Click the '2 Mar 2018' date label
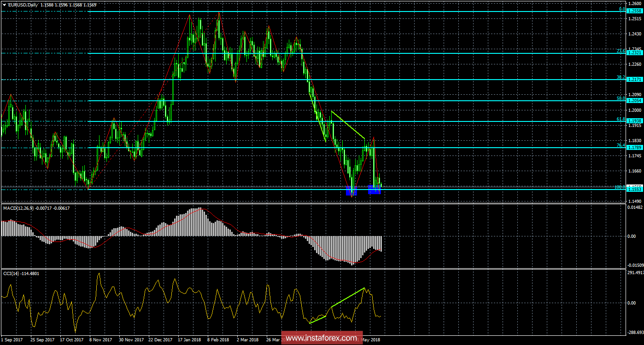Image resolution: width=644 pixels, height=345 pixels. [x=248, y=340]
